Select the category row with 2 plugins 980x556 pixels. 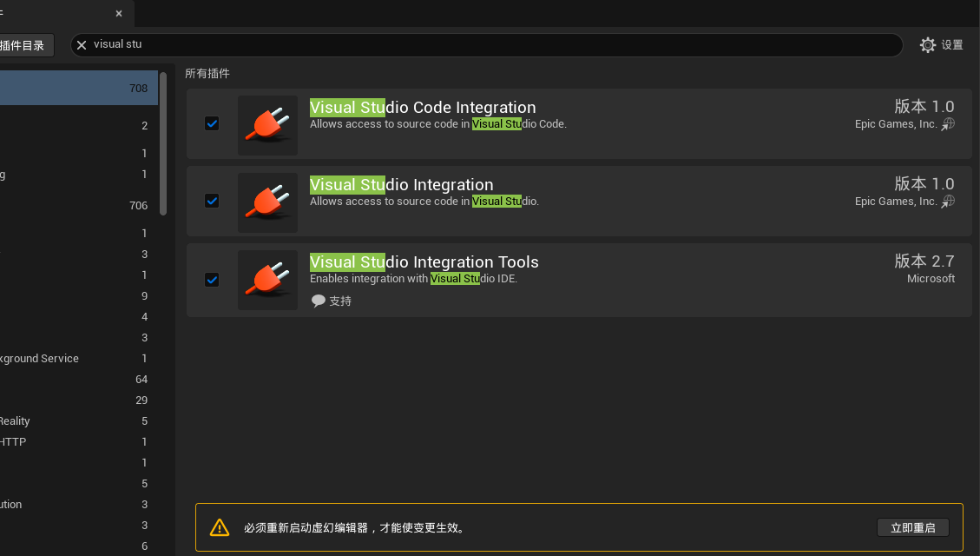pos(79,126)
